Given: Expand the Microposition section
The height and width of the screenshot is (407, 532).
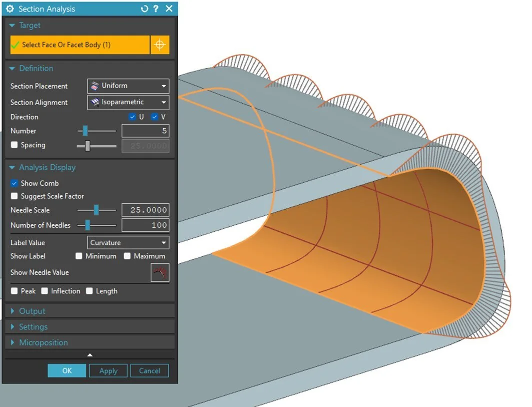Looking at the screenshot, I should tap(13, 342).
